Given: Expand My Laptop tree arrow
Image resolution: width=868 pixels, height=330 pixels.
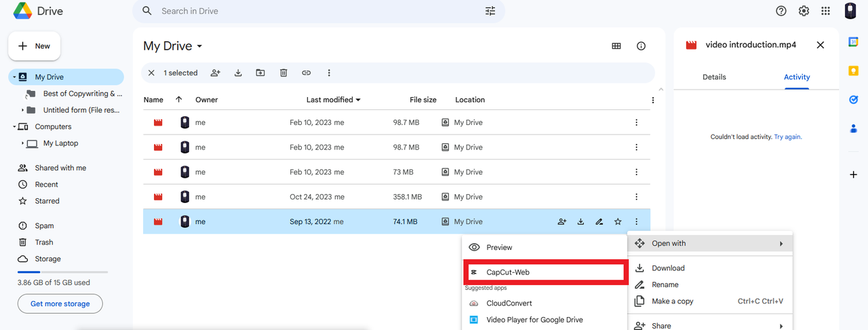Looking at the screenshot, I should tap(22, 143).
